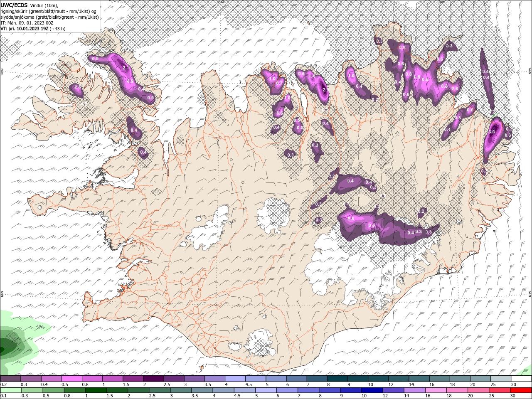
Task: Click the 12 label on the snow legend scale
Action: 391,384
